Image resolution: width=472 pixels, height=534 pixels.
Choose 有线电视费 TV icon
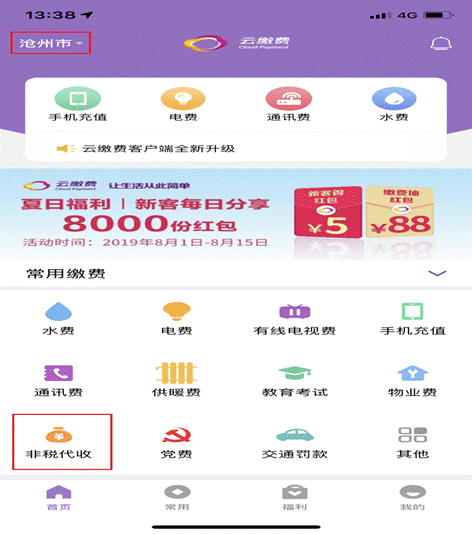coord(295,319)
